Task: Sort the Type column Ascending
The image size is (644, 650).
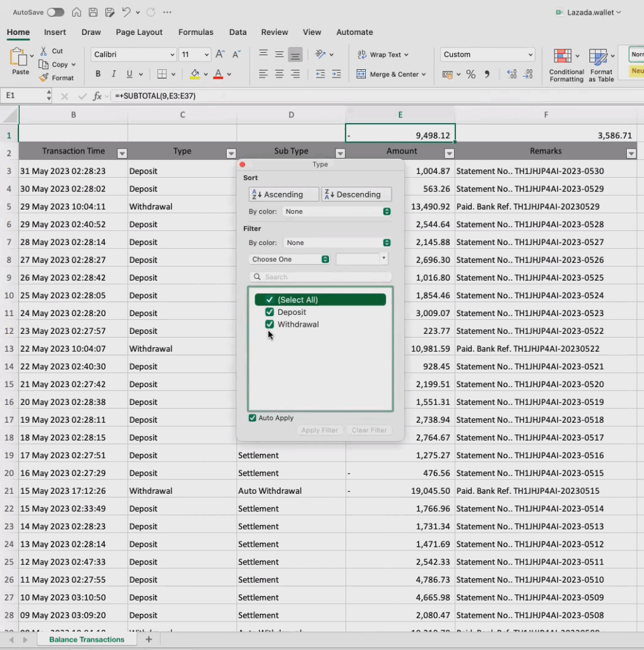Action: [284, 194]
